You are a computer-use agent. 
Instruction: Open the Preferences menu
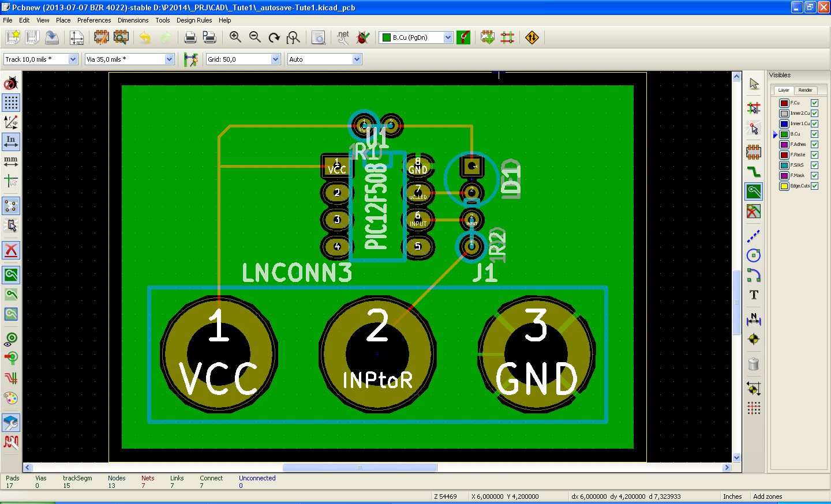tap(94, 20)
